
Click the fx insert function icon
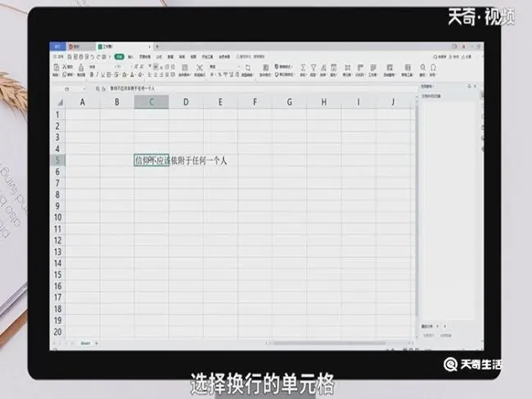[x=104, y=88]
